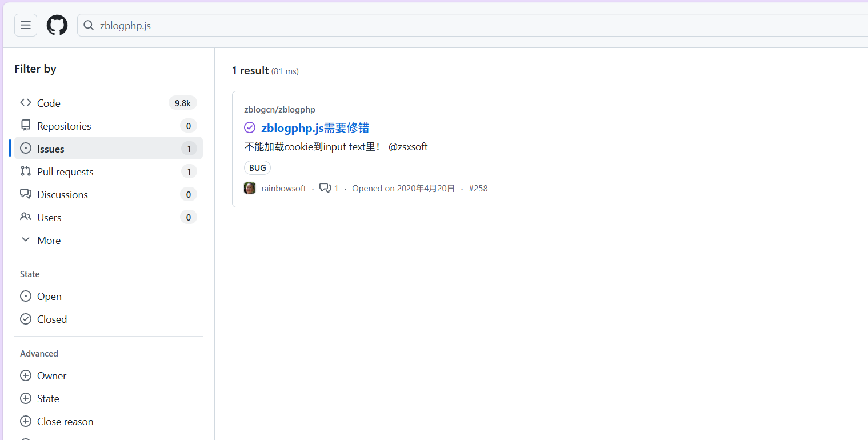Image resolution: width=868 pixels, height=440 pixels.
Task: Filter issues by Open state
Action: [x=109, y=296]
